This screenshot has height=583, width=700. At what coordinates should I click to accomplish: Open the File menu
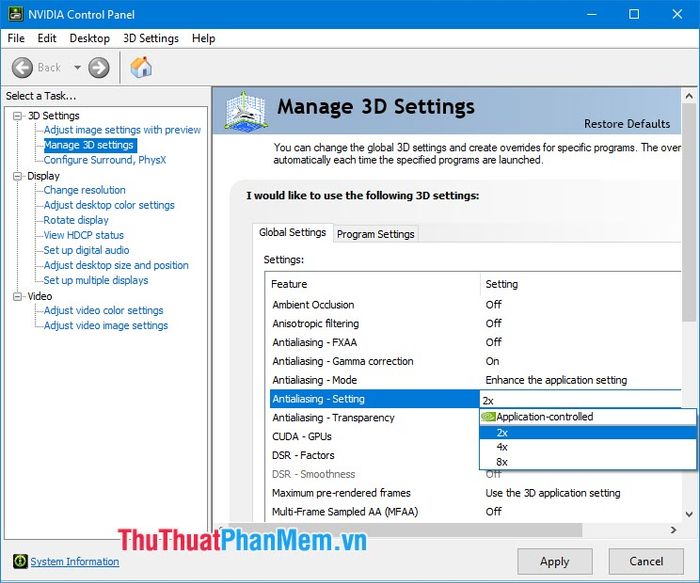coord(16,38)
